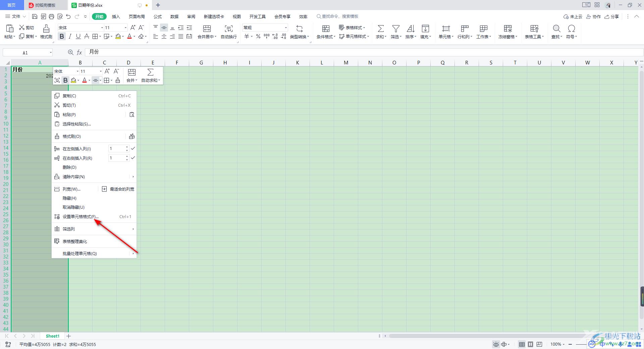Screen dimensions: 644x349
Task: Click the thousands separator icon
Action: [267, 36]
